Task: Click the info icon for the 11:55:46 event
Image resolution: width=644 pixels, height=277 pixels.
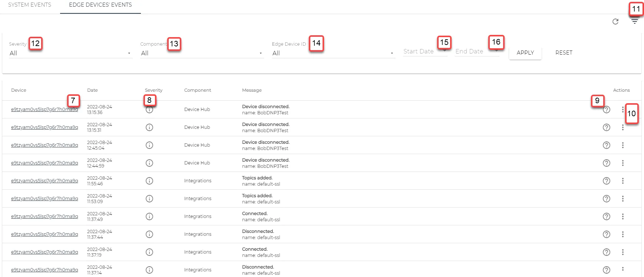Action: click(149, 181)
